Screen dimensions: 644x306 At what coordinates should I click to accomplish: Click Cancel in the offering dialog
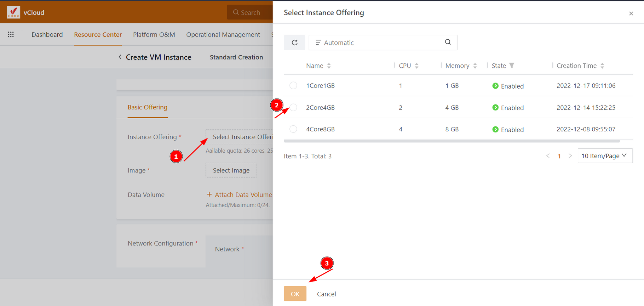326,294
